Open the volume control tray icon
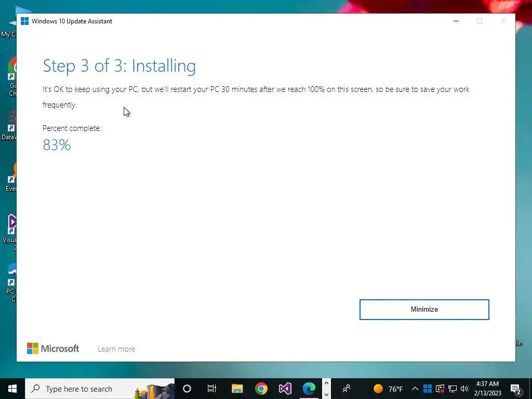 click(x=464, y=389)
